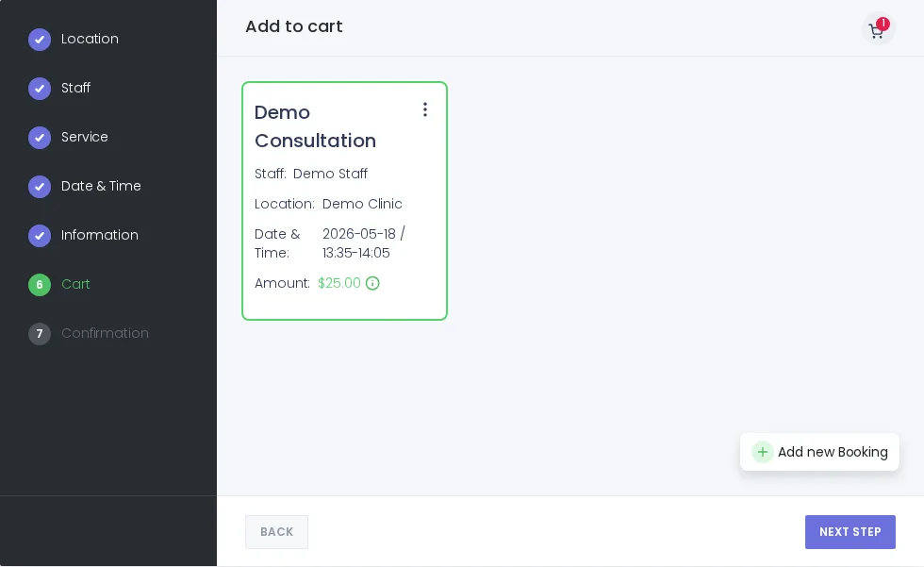Go to the Date & Time step

coord(101,186)
